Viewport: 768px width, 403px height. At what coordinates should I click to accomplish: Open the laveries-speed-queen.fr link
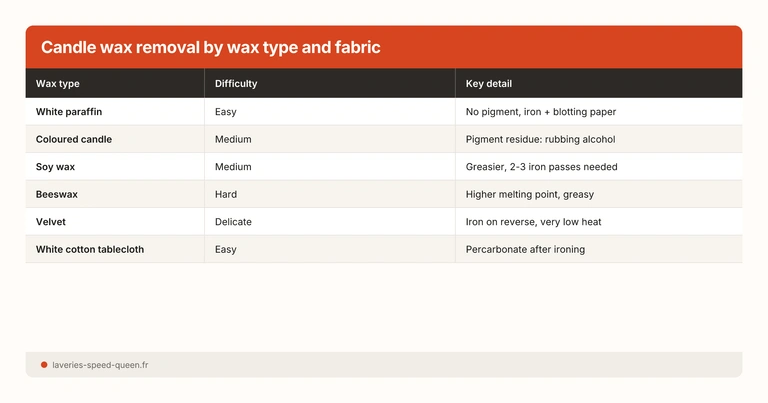tap(100, 365)
